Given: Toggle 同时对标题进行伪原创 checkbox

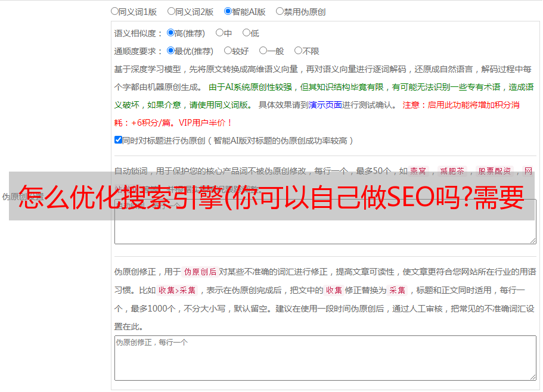Looking at the screenshot, I should pos(118,140).
